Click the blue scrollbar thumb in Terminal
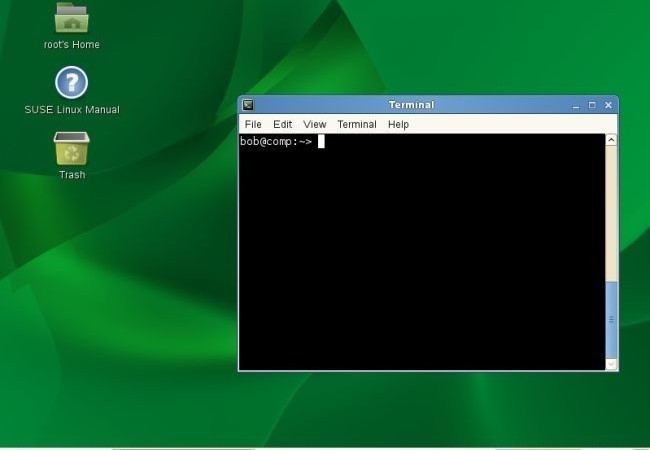The width and height of the screenshot is (650, 450). (x=611, y=320)
